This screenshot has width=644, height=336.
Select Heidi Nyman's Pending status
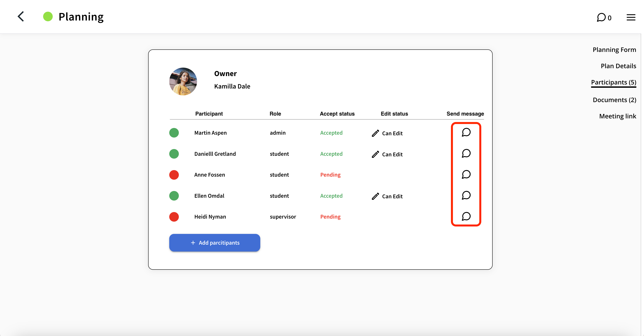point(330,217)
